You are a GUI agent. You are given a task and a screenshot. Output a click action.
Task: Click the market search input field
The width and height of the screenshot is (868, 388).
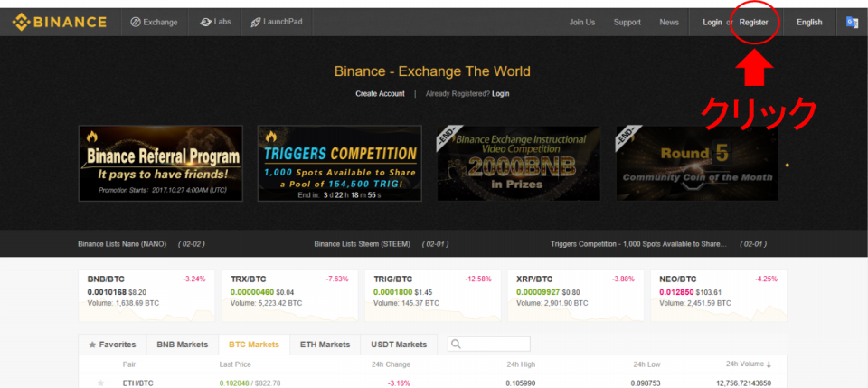(489, 344)
